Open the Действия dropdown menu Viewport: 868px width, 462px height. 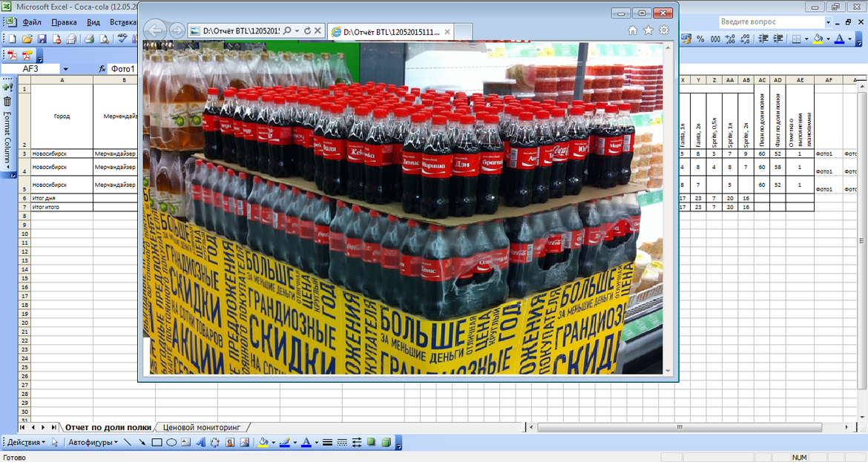[x=26, y=443]
